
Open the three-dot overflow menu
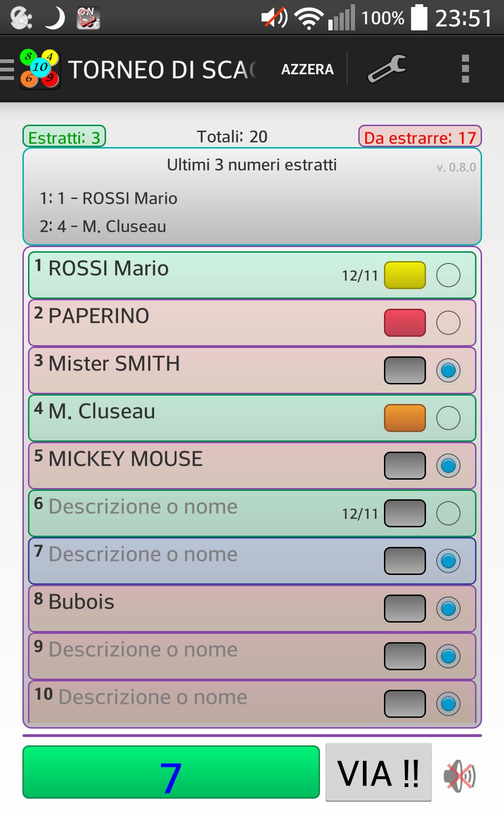pos(465,69)
